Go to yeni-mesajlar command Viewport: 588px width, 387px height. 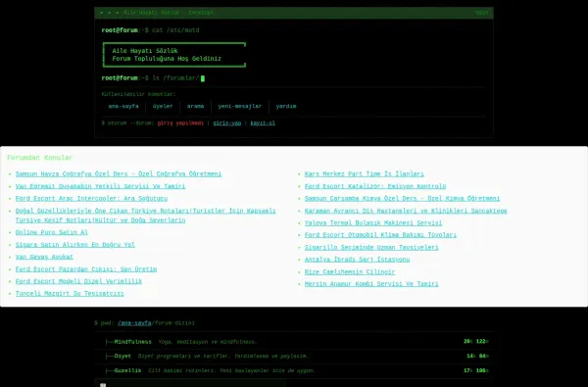(240, 107)
